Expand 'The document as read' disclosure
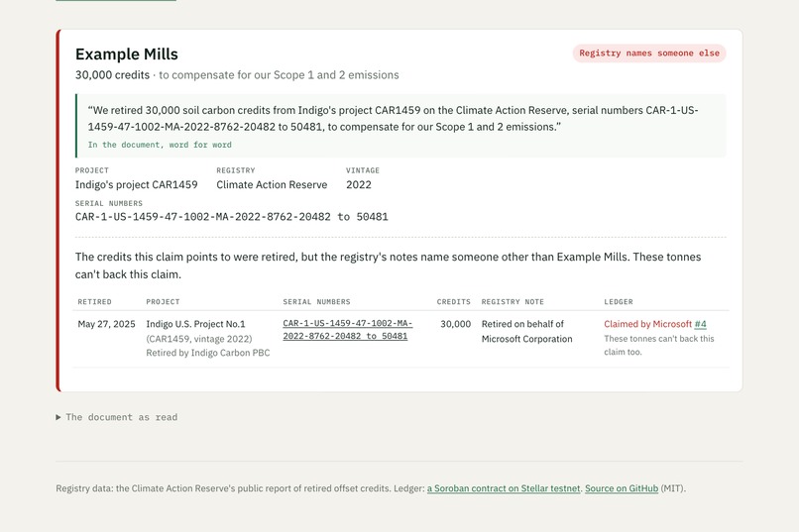 (x=117, y=417)
